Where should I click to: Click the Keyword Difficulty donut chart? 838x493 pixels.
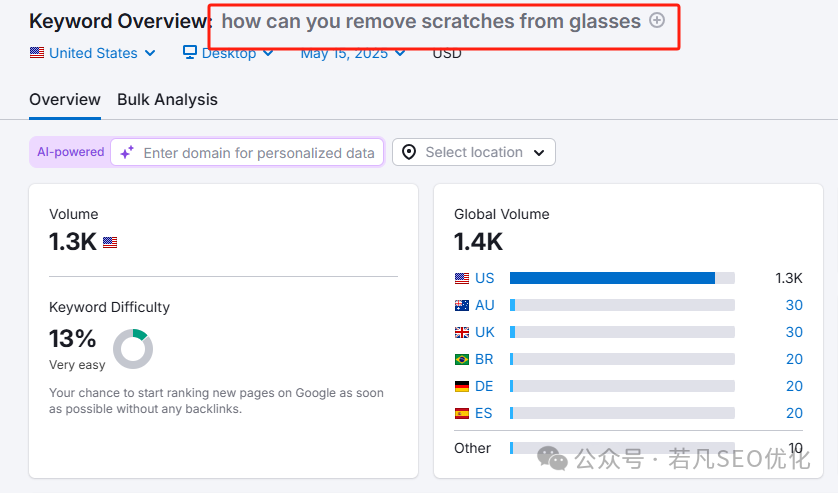(x=132, y=349)
